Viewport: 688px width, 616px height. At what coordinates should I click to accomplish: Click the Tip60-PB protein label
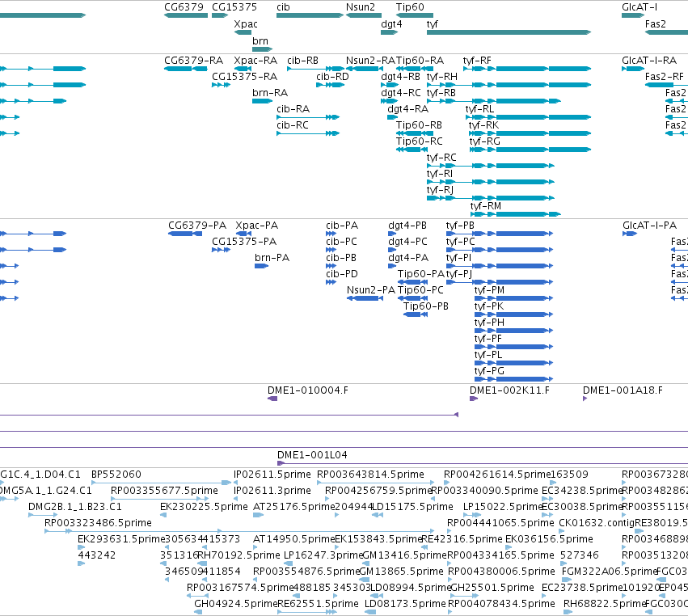click(425, 306)
